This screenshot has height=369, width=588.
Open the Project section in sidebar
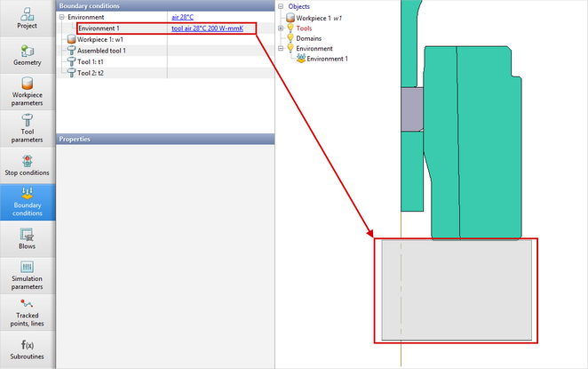27,19
